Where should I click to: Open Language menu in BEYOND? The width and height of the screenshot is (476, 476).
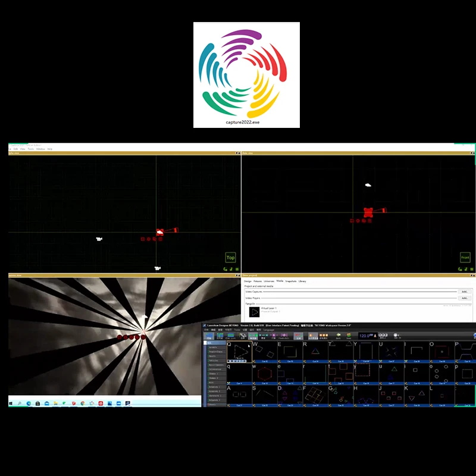[x=269, y=330]
